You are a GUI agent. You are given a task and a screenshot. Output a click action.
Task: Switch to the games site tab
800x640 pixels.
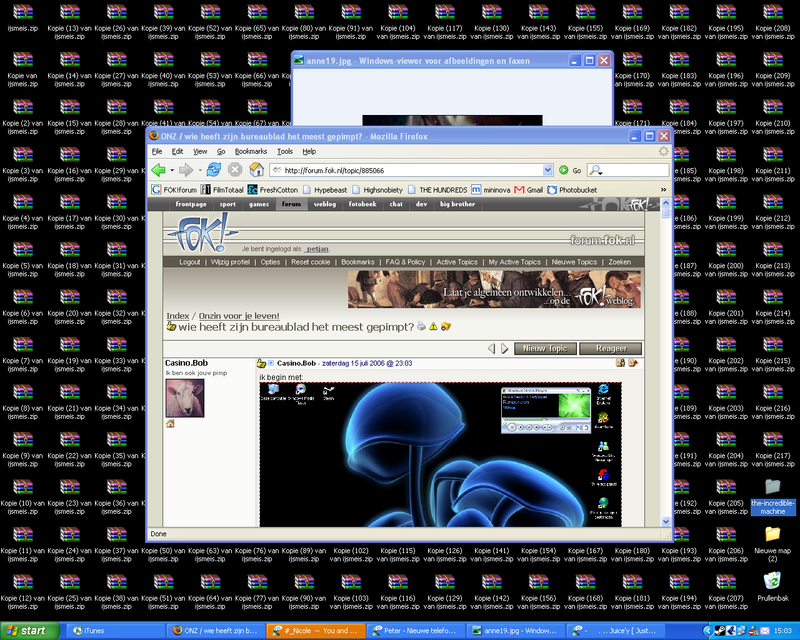point(259,204)
